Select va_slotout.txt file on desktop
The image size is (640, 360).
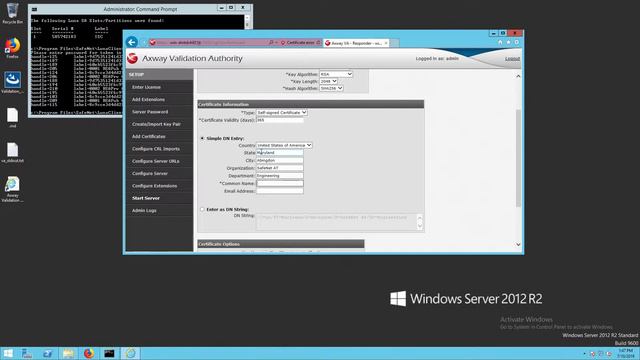pyautogui.click(x=12, y=153)
